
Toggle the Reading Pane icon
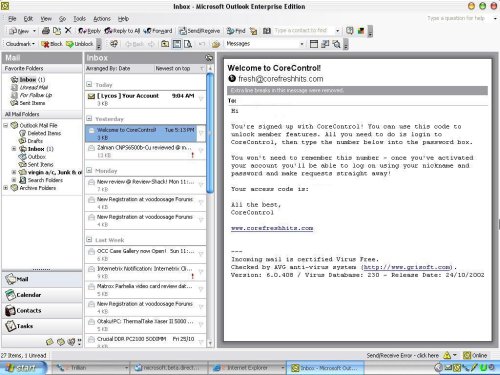click(x=177, y=44)
